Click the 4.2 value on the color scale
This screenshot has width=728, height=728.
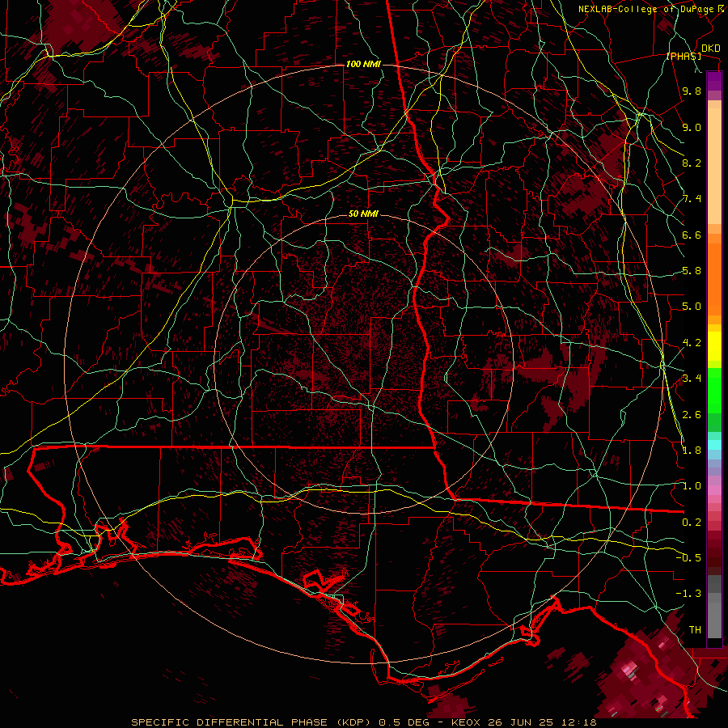692,343
